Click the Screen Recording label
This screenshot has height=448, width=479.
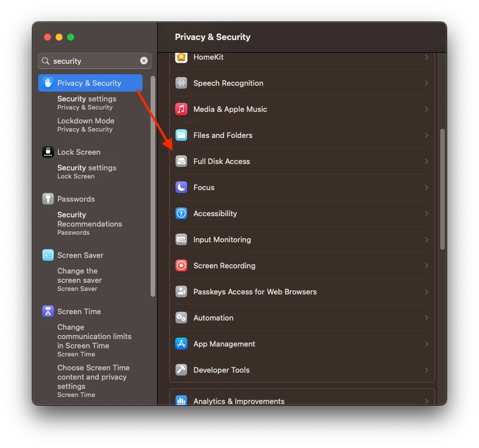point(224,265)
